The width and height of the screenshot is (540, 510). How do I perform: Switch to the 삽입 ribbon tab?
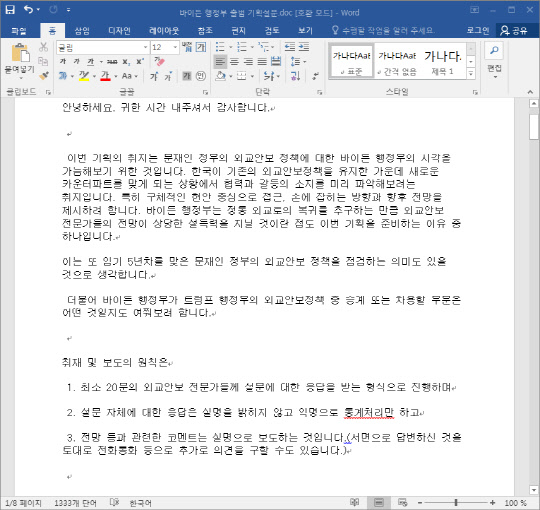click(x=82, y=31)
